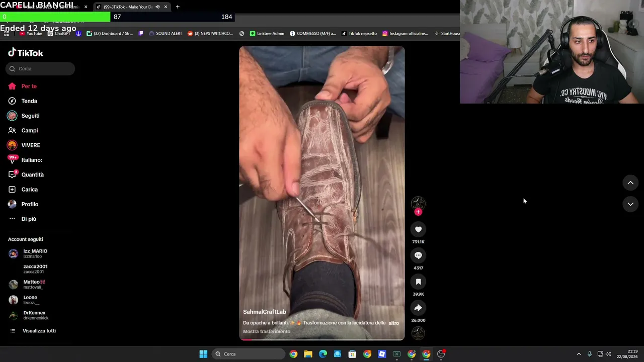
Task: Open the Twitch icon bookmark
Action: pos(141,34)
